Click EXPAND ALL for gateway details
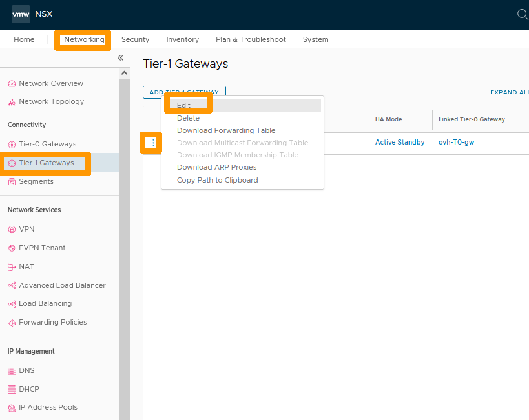Image resolution: width=529 pixels, height=420 pixels. 509,92
